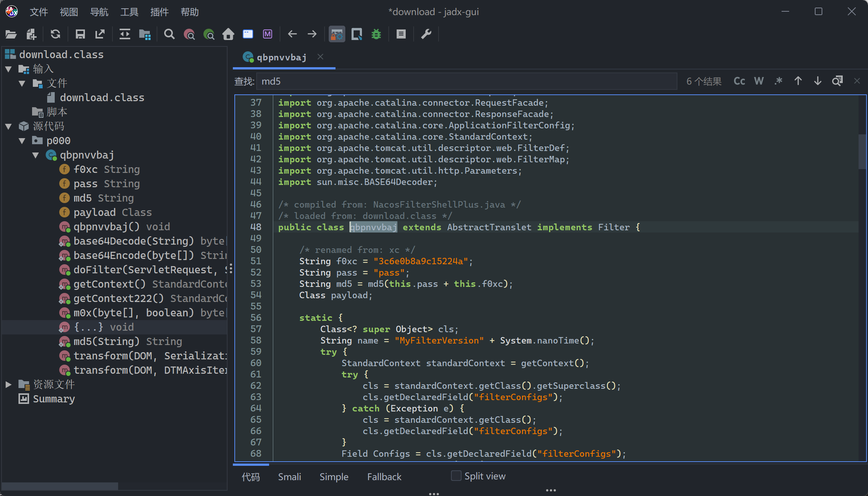The image size is (868, 496).
Task: Click the open file folder icon
Action: (x=11, y=34)
